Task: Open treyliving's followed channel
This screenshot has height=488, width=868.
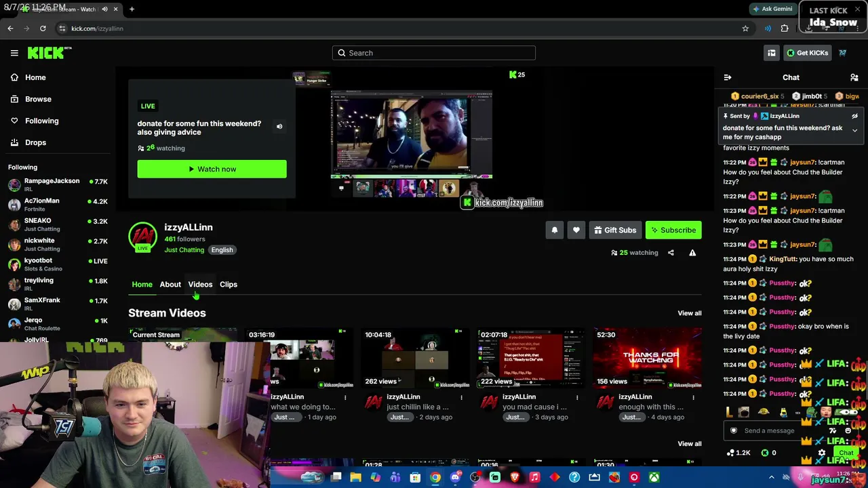Action: 58,284
